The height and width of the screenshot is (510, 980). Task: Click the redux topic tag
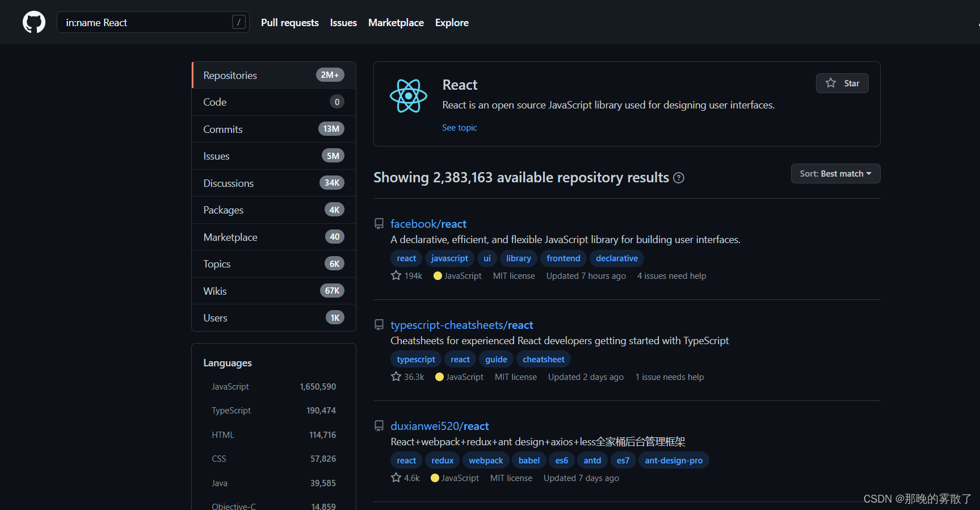pos(442,461)
